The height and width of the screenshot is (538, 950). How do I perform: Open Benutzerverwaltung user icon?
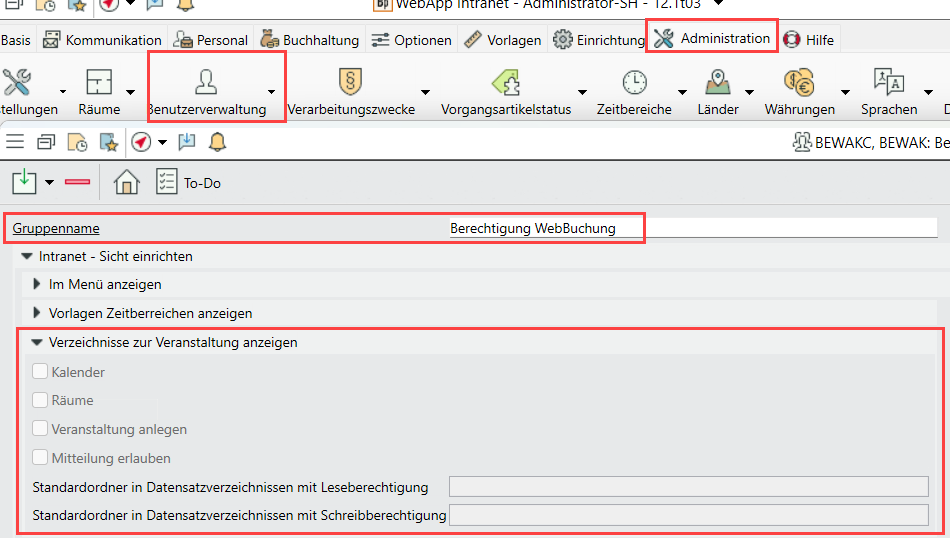pyautogui.click(x=206, y=82)
